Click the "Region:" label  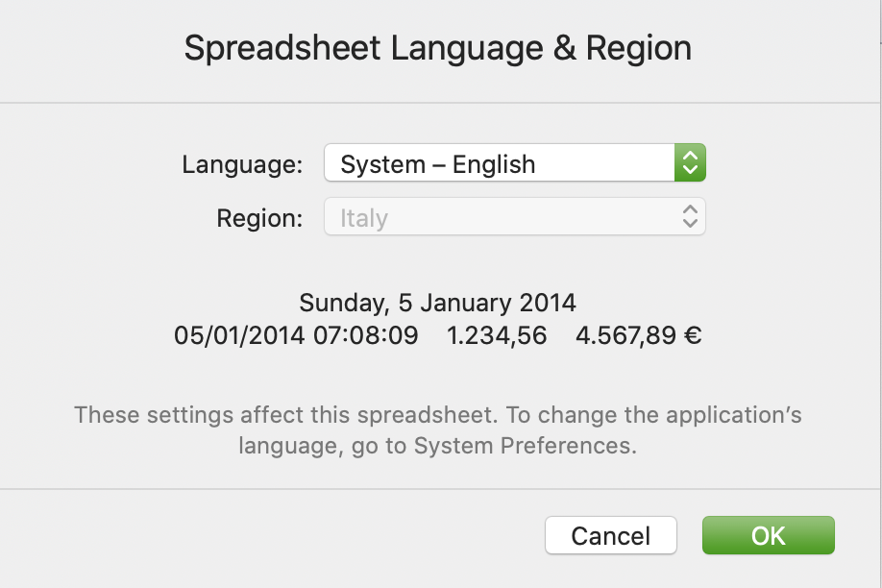(x=259, y=218)
